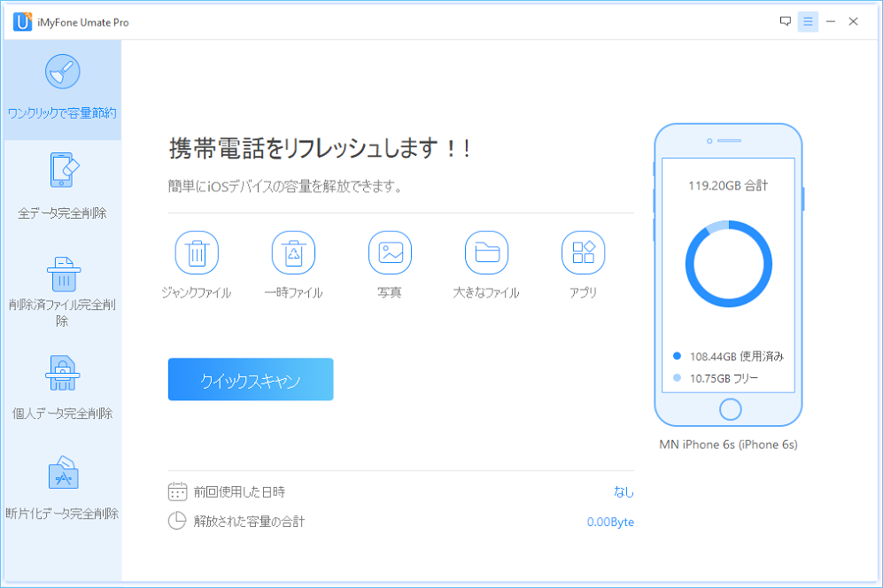The width and height of the screenshot is (883, 588).
Task: Open the 写真 (photos) cleanup icon
Action: (390, 251)
